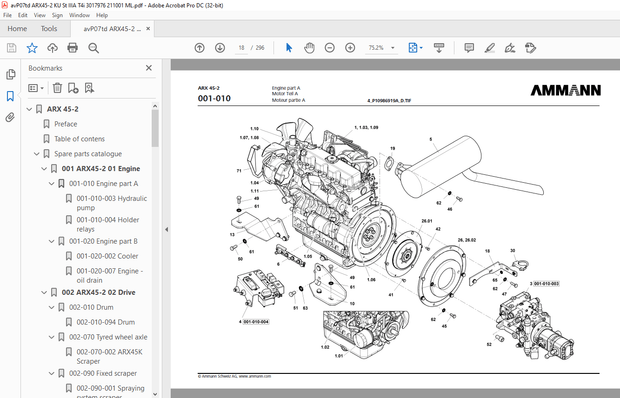Image resolution: width=620 pixels, height=398 pixels.
Task: Open bookmarks options menu dropdown
Action: [36, 88]
